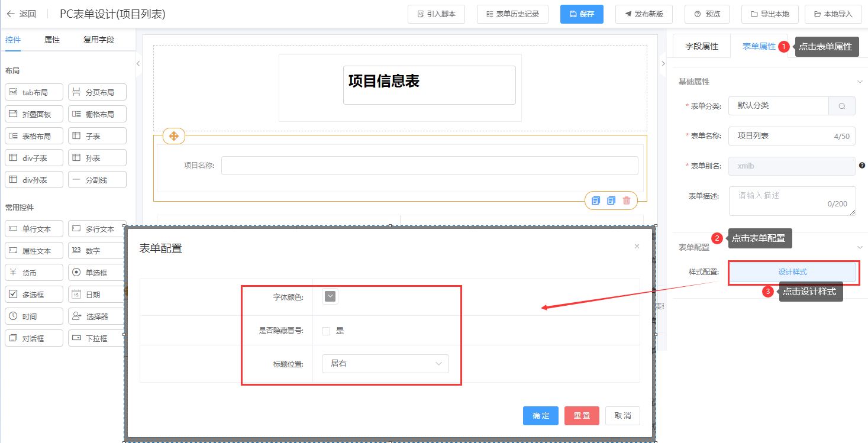868x443 pixels.
Task: Open the 标题位置 dropdown
Action: click(385, 363)
